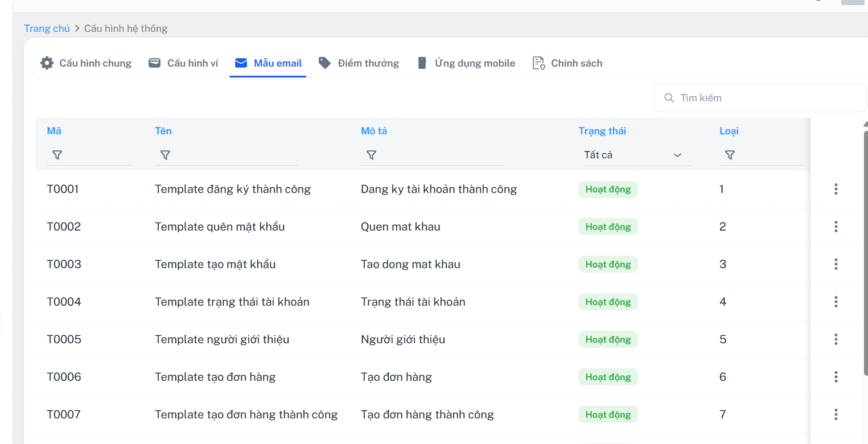Image resolution: width=868 pixels, height=444 pixels.
Task: Switch to the Cấu hình chung tab
Action: tap(86, 63)
